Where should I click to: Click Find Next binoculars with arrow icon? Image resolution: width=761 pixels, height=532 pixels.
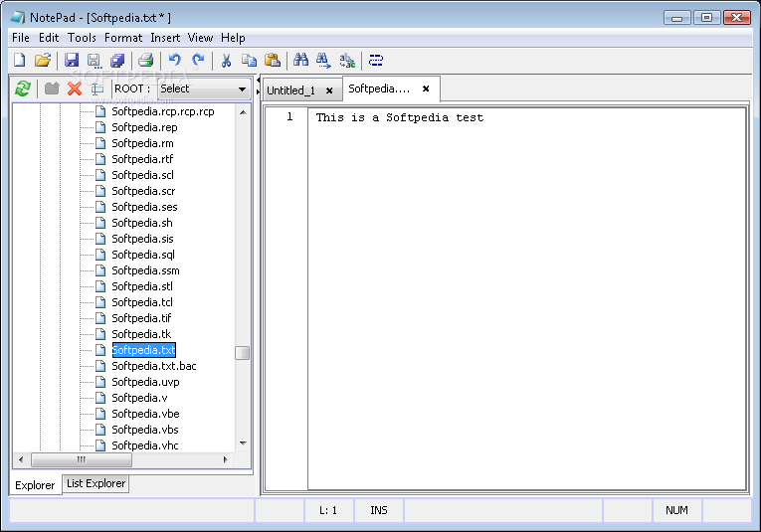click(323, 61)
